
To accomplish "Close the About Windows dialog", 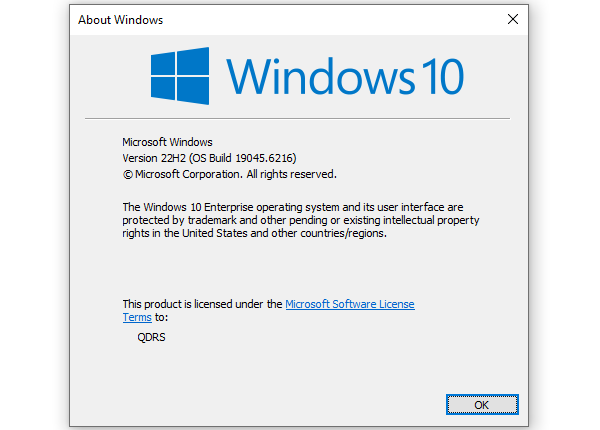I will click(513, 19).
